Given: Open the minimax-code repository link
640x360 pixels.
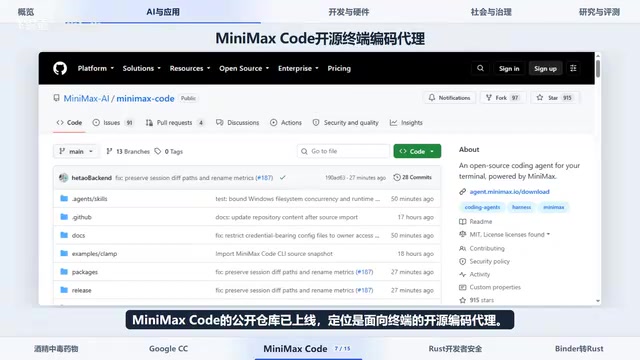Looking at the screenshot, I should point(145,98).
